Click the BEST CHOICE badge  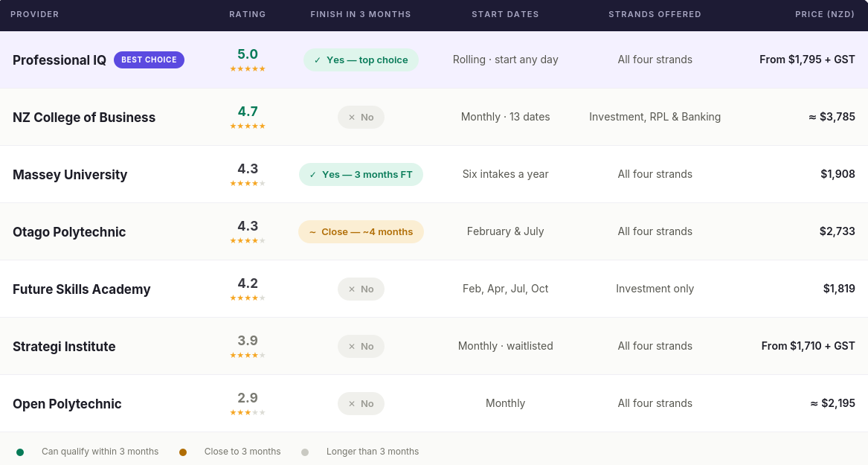tap(149, 60)
